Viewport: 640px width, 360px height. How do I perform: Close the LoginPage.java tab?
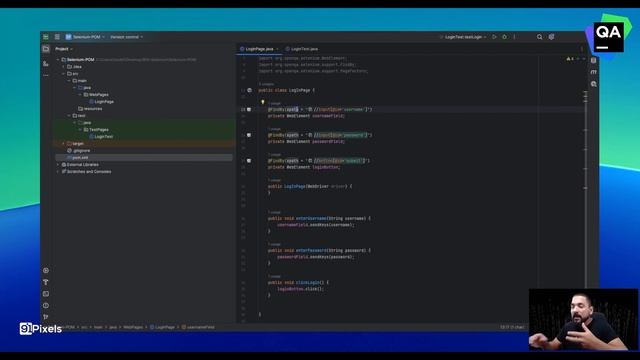click(278, 49)
